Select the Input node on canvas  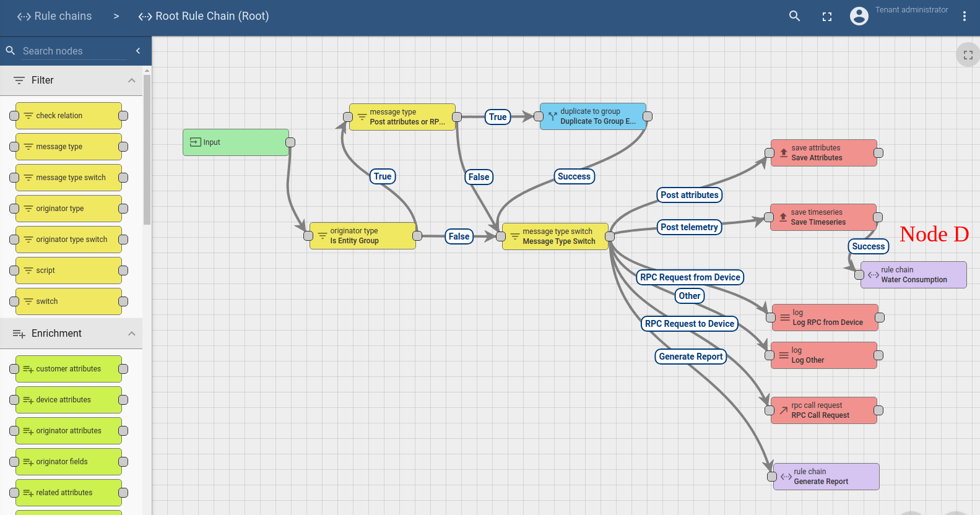[x=236, y=142]
